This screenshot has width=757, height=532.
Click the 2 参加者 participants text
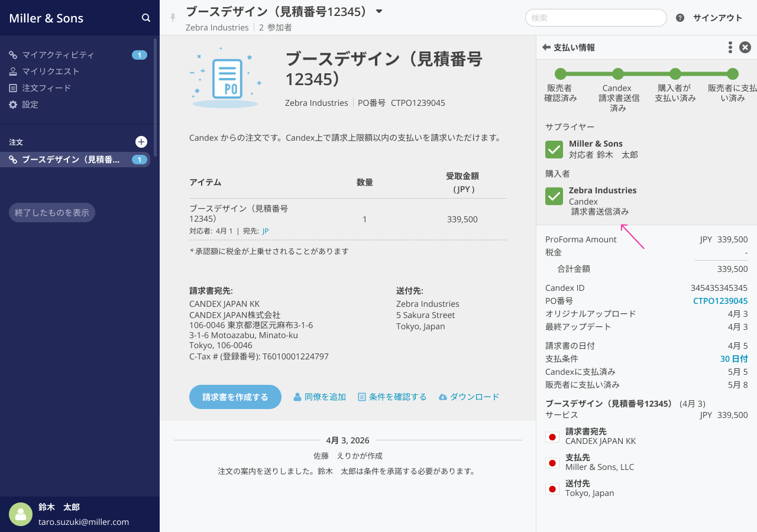pos(276,27)
